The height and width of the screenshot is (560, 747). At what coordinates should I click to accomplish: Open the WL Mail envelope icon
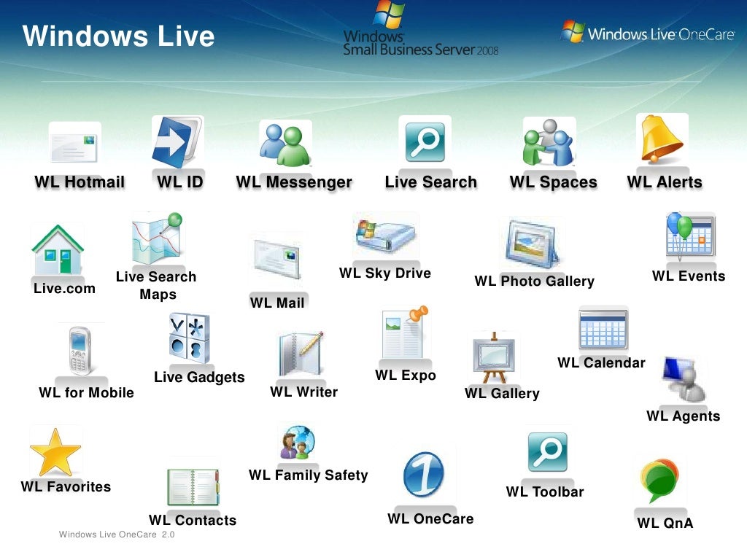(x=277, y=259)
